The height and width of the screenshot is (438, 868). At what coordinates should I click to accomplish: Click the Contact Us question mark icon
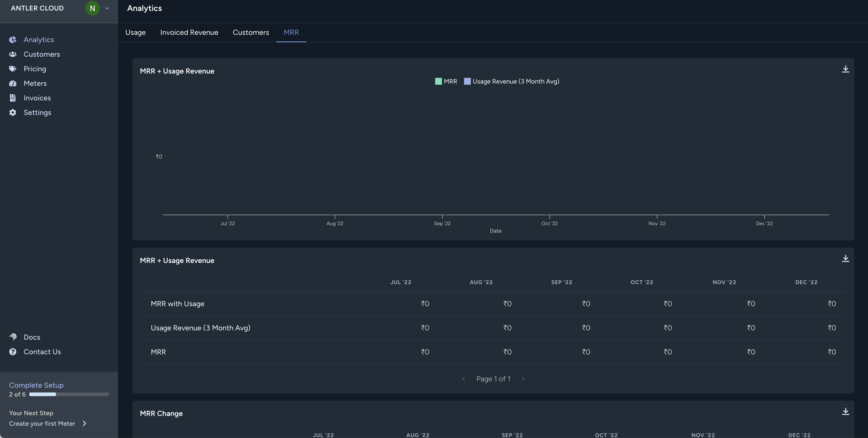[13, 352]
